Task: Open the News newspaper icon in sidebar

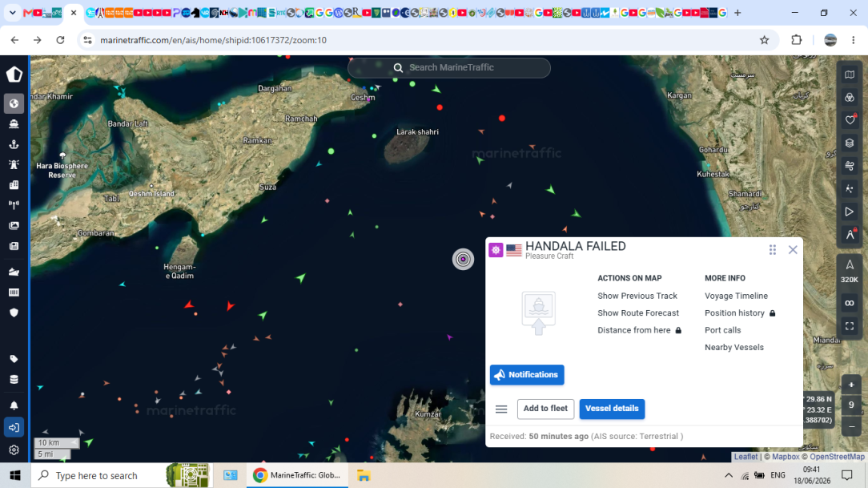Action: [14, 246]
